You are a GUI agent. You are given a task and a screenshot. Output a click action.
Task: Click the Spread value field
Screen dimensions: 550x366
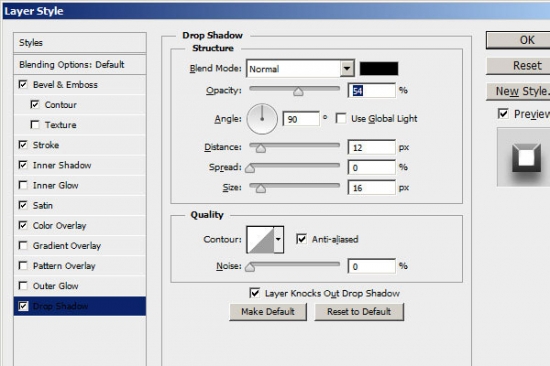(x=372, y=167)
